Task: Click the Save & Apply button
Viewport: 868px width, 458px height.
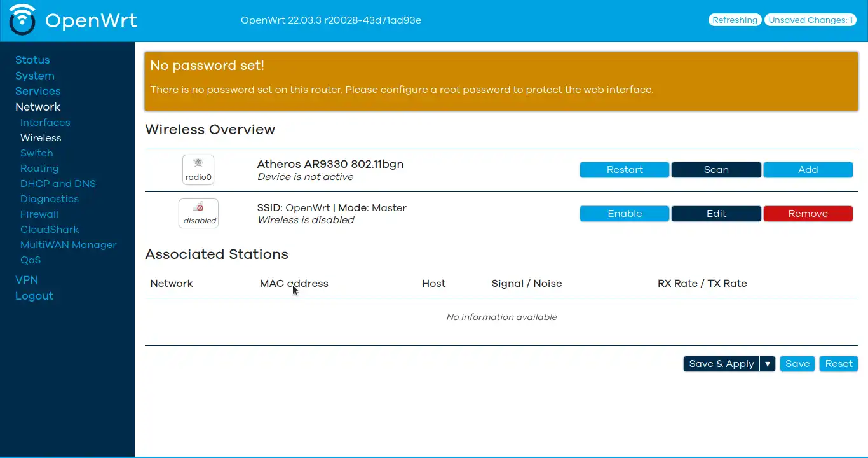Action: [x=721, y=363]
